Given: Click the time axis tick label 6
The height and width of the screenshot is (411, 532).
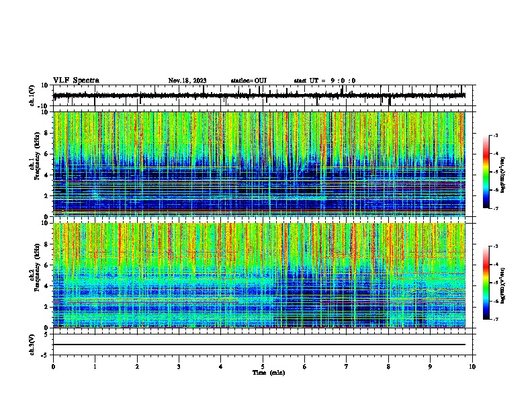Looking at the screenshot, I should point(305,367).
